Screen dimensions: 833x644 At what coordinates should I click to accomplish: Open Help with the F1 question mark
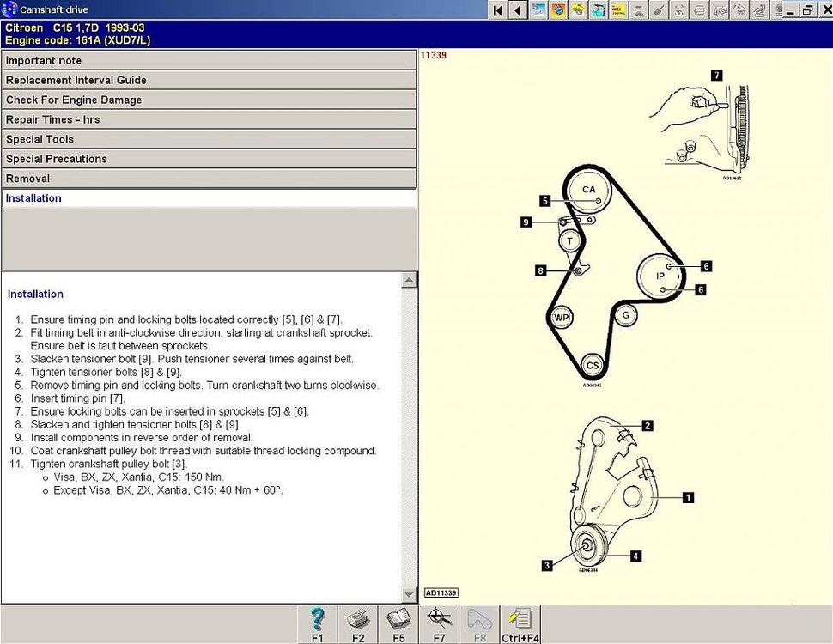tap(318, 625)
